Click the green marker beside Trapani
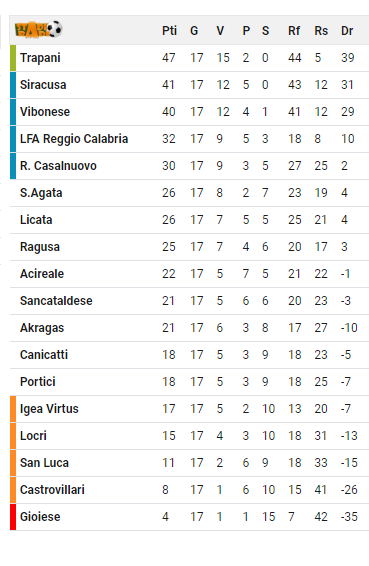The width and height of the screenshot is (369, 566). pyautogui.click(x=13, y=58)
